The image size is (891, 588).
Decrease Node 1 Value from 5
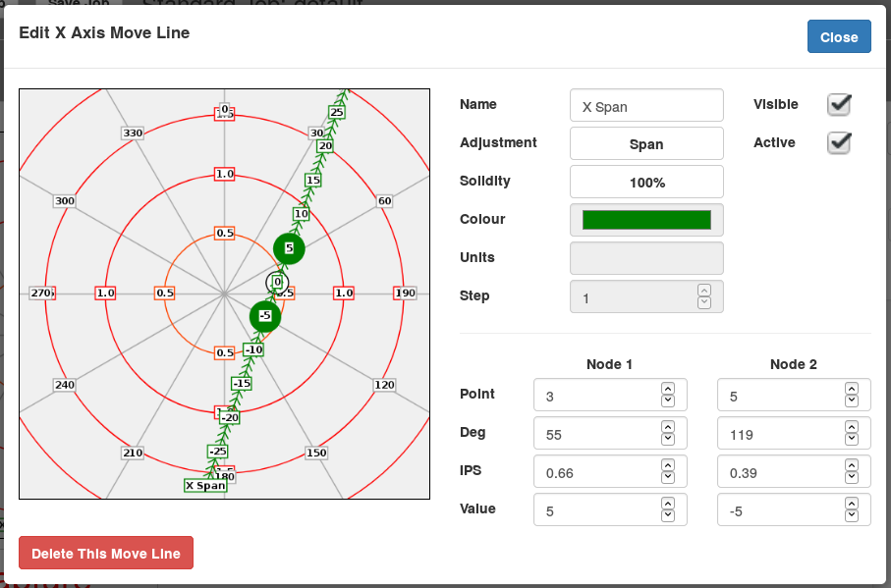(x=667, y=513)
